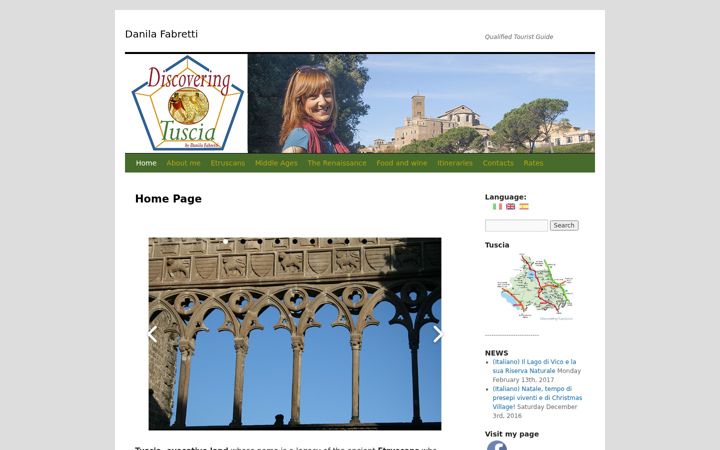Open the Home menu item
Image resolution: width=720 pixels, height=450 pixels.
tap(146, 163)
